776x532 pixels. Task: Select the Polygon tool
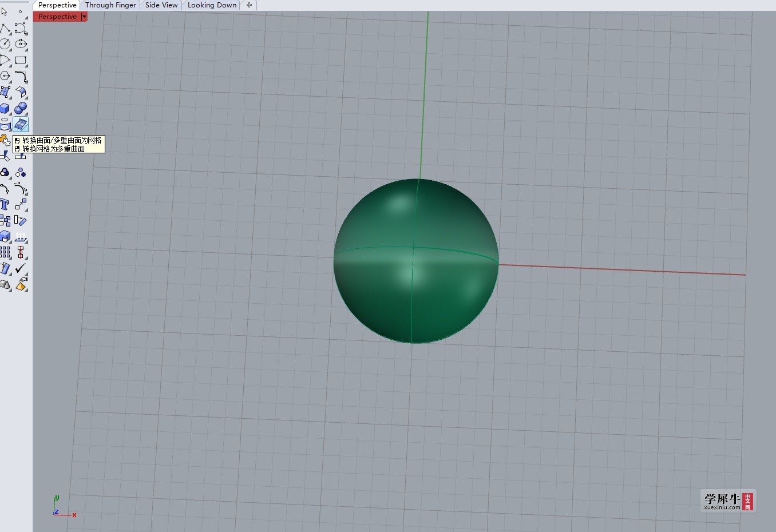coord(5,76)
